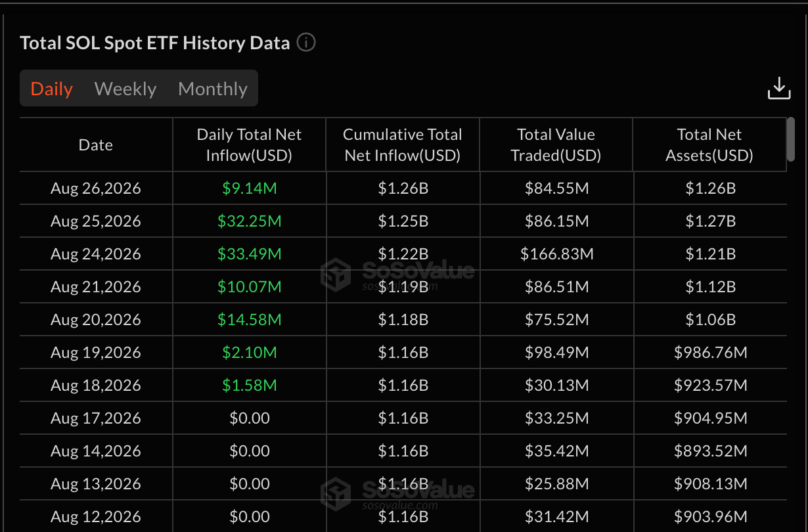Click the $14.58M daily inflow value
This screenshot has width=808, height=532.
tap(250, 320)
